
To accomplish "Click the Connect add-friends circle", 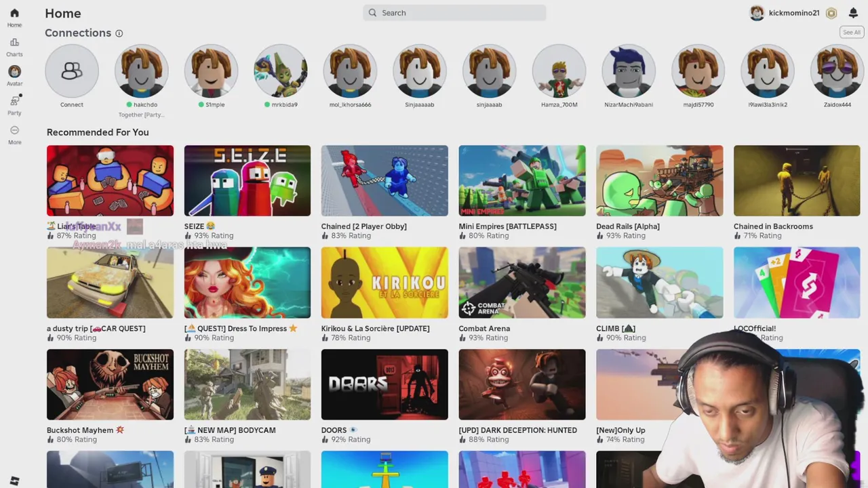I will (72, 71).
